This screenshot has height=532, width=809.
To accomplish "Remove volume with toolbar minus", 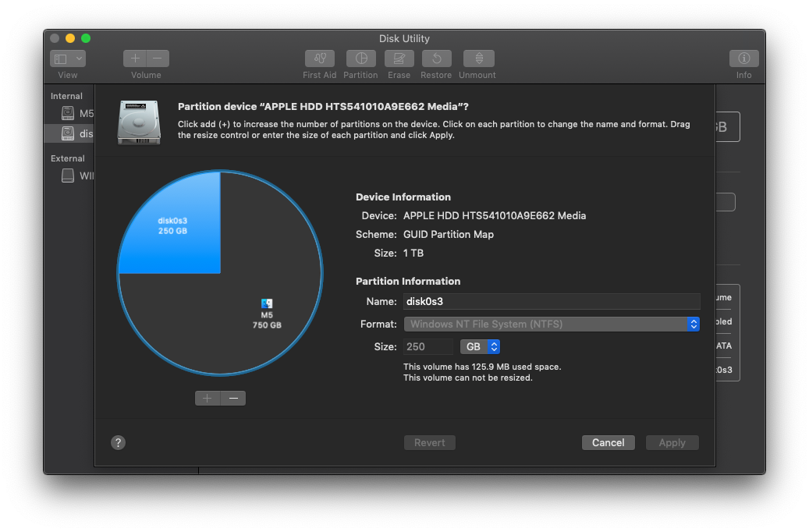I will pyautogui.click(x=158, y=59).
